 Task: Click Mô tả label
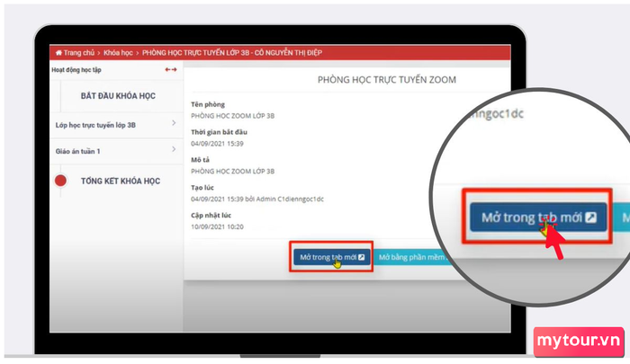[200, 160]
